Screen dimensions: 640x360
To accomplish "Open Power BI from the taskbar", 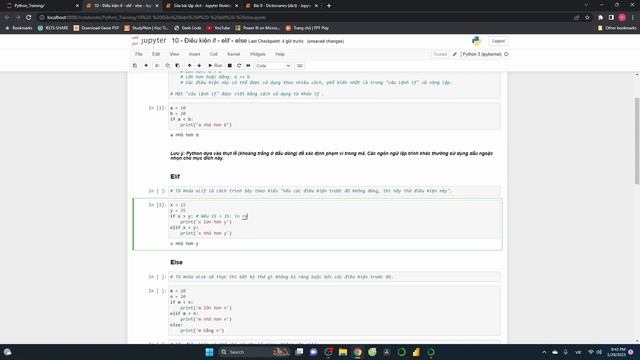I will tap(416, 352).
